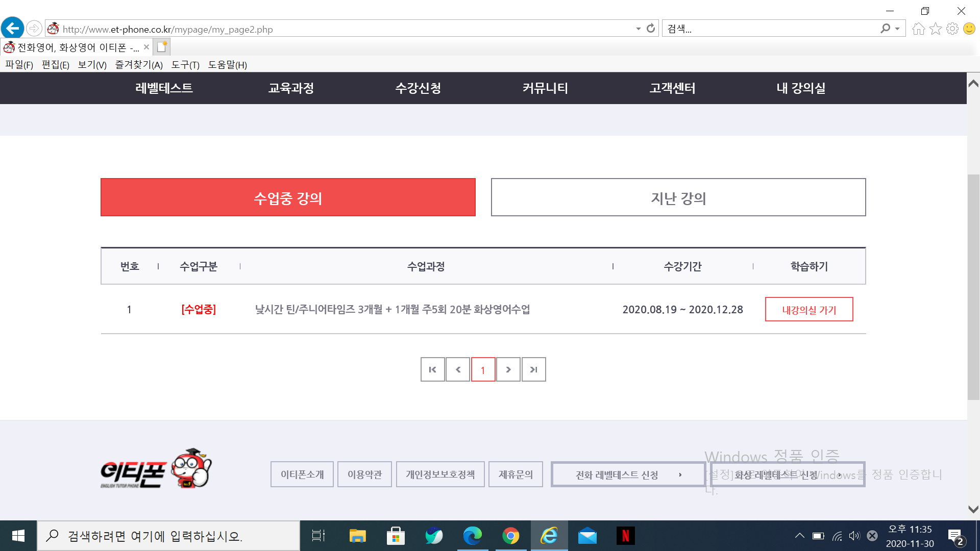980x551 pixels.
Task: Click the Windows taskbar search box
Action: click(168, 536)
